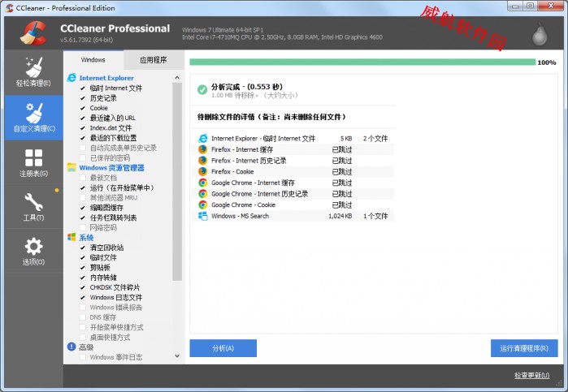
Task: Click the CCleaner logo in header
Action: tap(33, 33)
